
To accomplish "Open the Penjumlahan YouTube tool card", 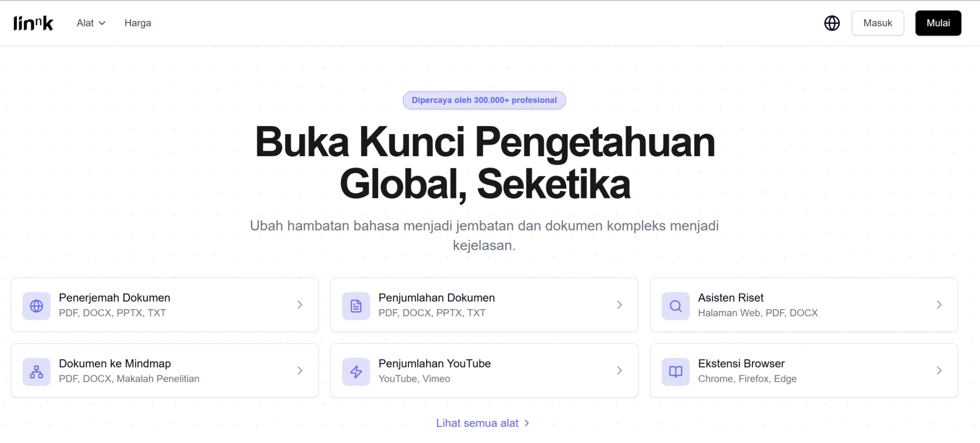I will [x=484, y=370].
